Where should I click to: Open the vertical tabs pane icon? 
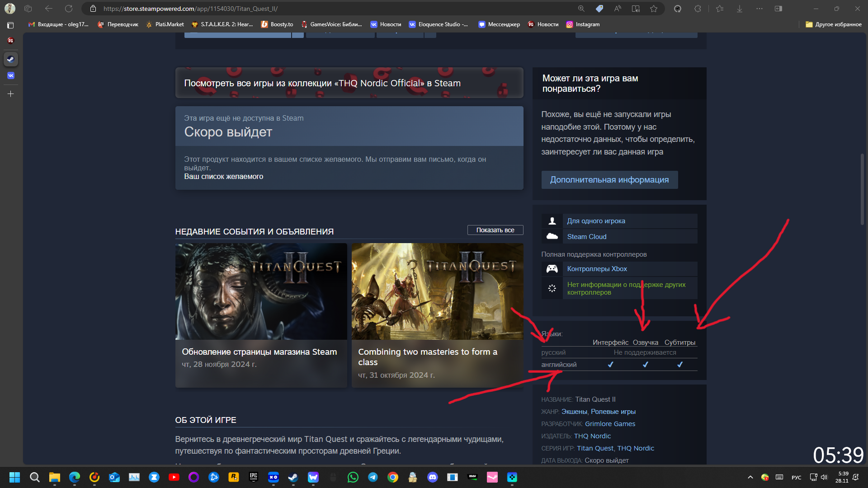point(10,25)
